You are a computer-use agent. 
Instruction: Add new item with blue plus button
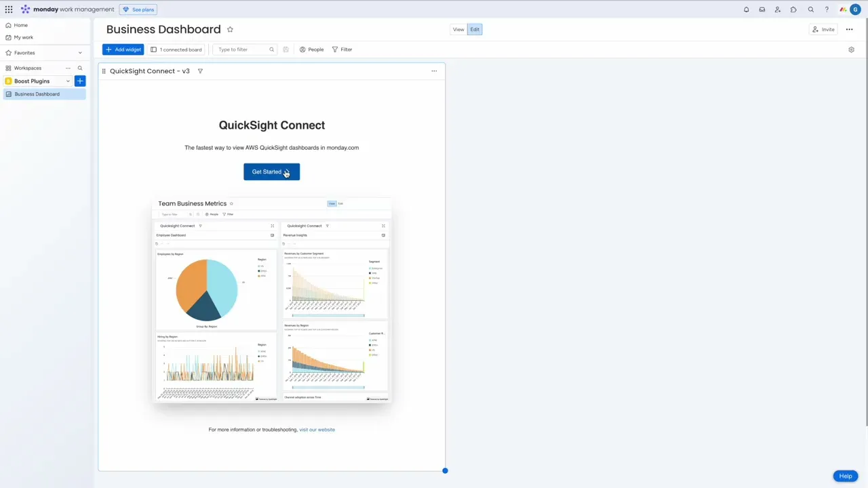[80, 81]
